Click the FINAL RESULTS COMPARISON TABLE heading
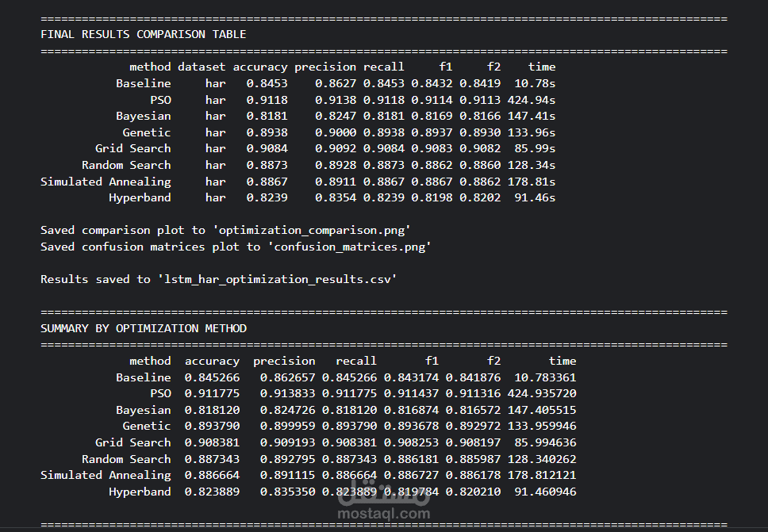This screenshot has height=532, width=768. (x=144, y=34)
